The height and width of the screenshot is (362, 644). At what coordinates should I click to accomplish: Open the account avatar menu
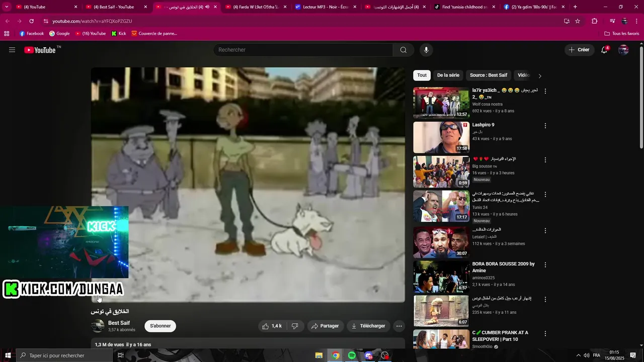click(x=623, y=50)
